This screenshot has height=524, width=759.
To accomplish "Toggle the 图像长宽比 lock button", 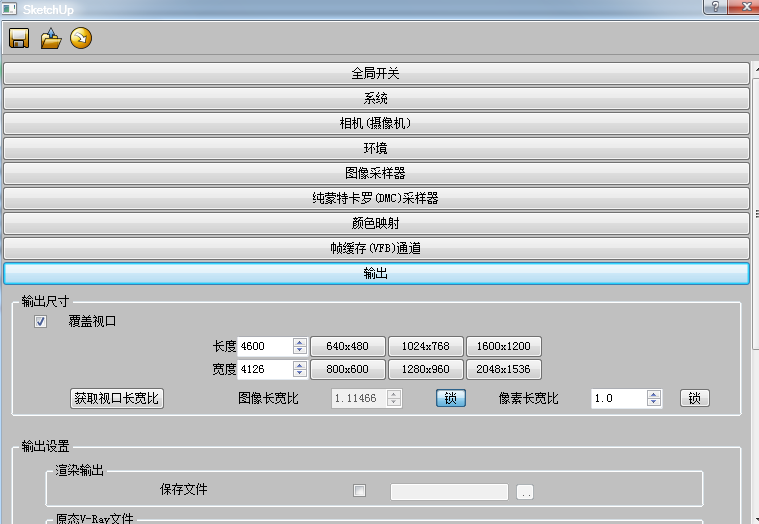I will tap(451, 398).
